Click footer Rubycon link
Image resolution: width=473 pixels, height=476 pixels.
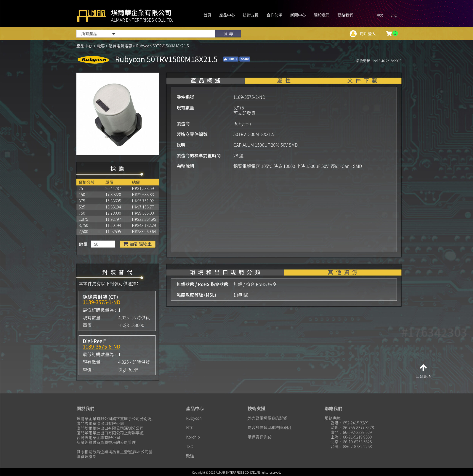tap(194, 418)
